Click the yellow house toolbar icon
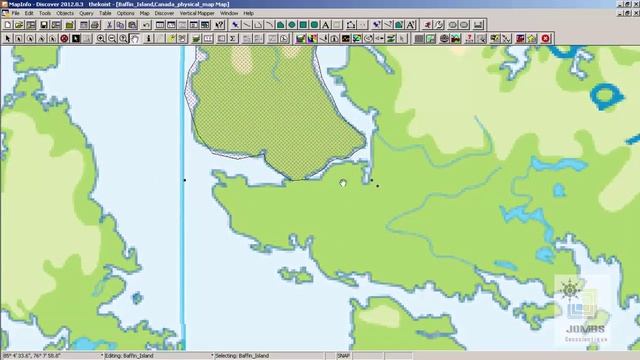This screenshot has width=640, height=360. coord(532,38)
